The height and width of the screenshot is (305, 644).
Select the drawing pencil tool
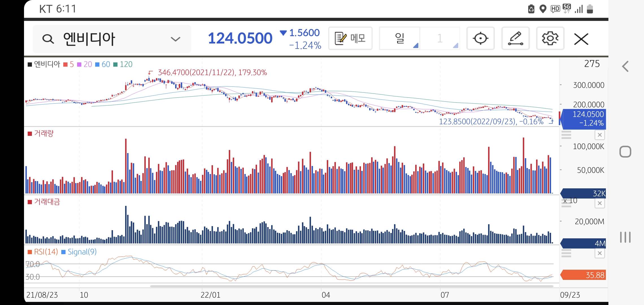(x=515, y=38)
